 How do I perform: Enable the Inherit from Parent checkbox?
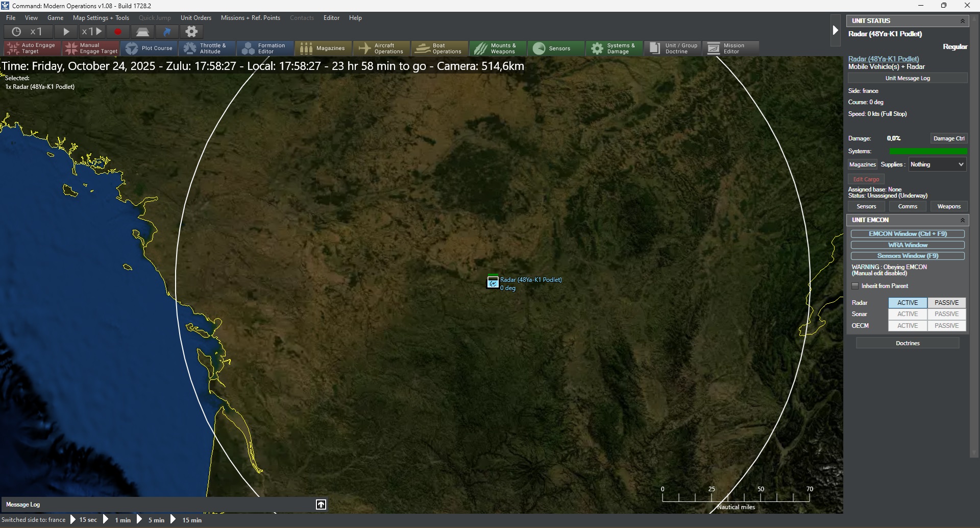(855, 286)
